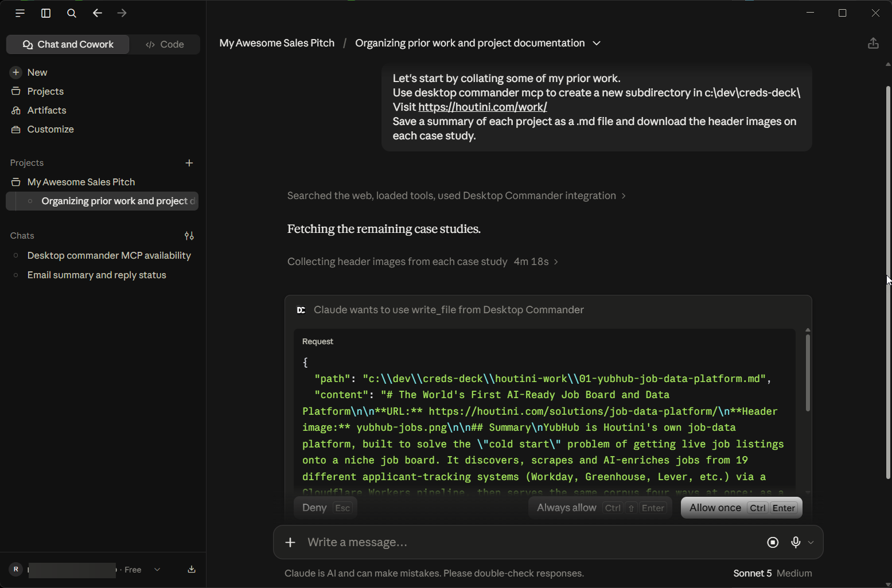This screenshot has height=588, width=892.
Task: Click the Free plan label
Action: tap(133, 570)
